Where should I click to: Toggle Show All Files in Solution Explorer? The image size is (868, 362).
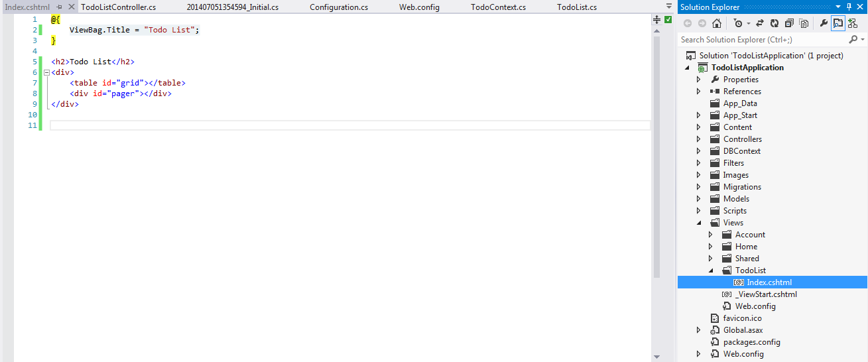click(804, 23)
